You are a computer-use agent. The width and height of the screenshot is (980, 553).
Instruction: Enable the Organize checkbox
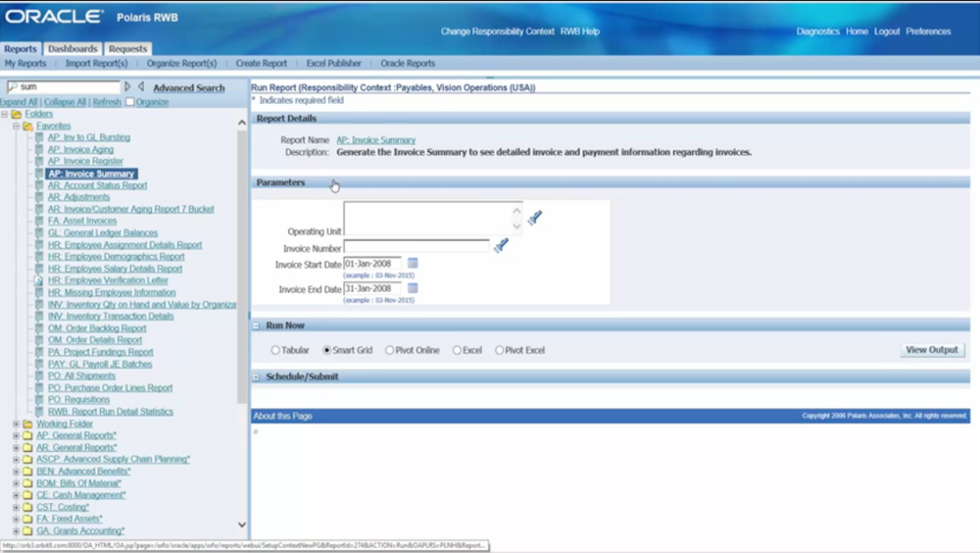click(x=130, y=102)
